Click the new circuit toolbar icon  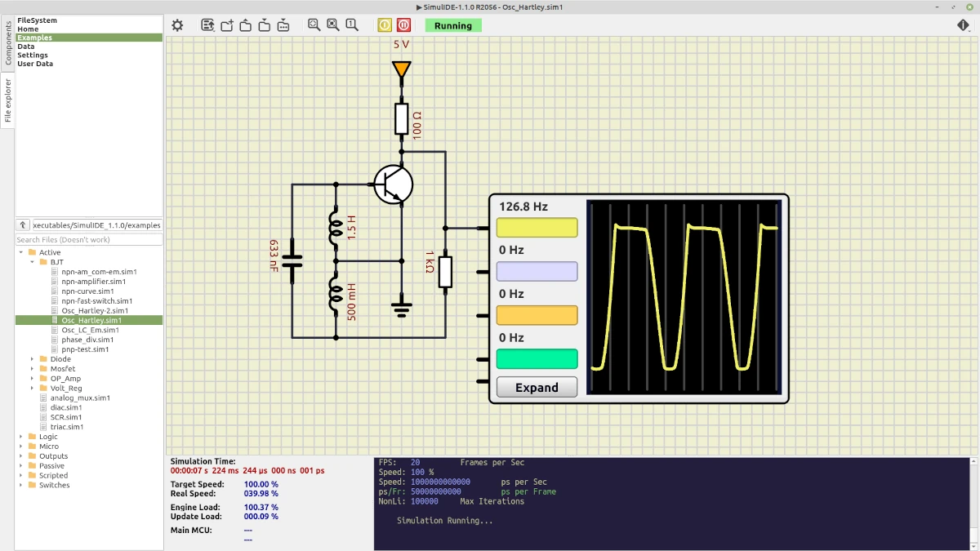tap(227, 25)
